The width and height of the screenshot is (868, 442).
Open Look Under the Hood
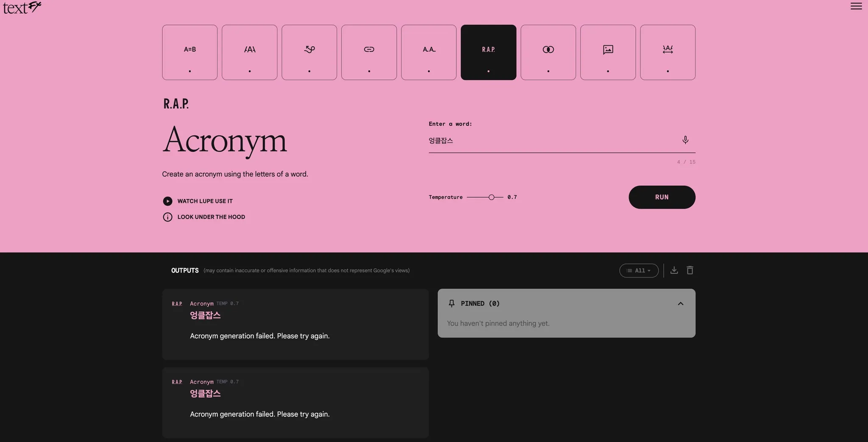coord(211,217)
